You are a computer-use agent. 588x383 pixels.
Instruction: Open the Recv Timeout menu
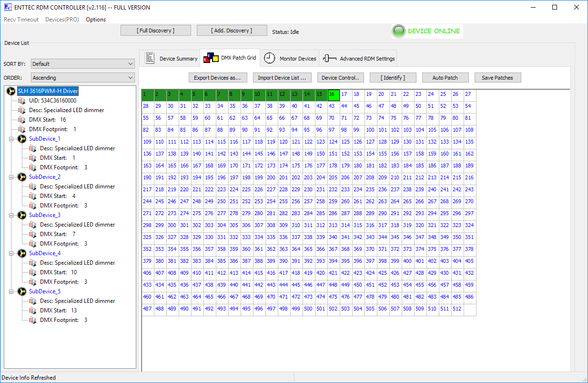21,20
